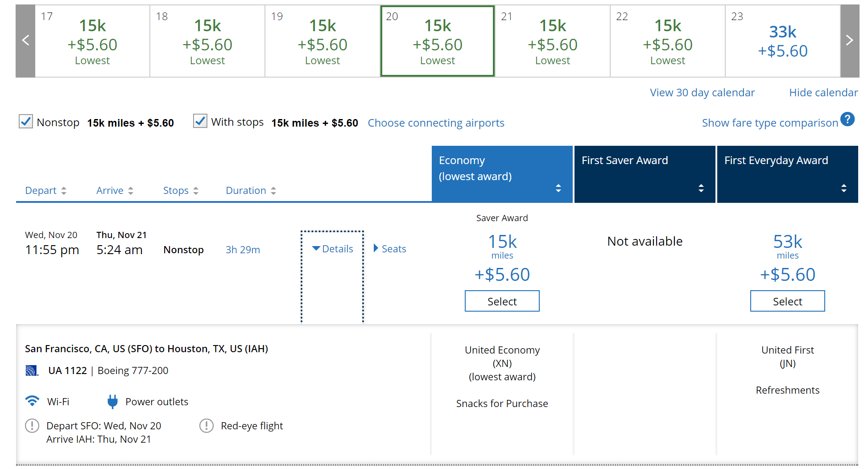The image size is (868, 469).
Task: Click the 'Nonstop' stops value in flight row
Action: tap(183, 250)
